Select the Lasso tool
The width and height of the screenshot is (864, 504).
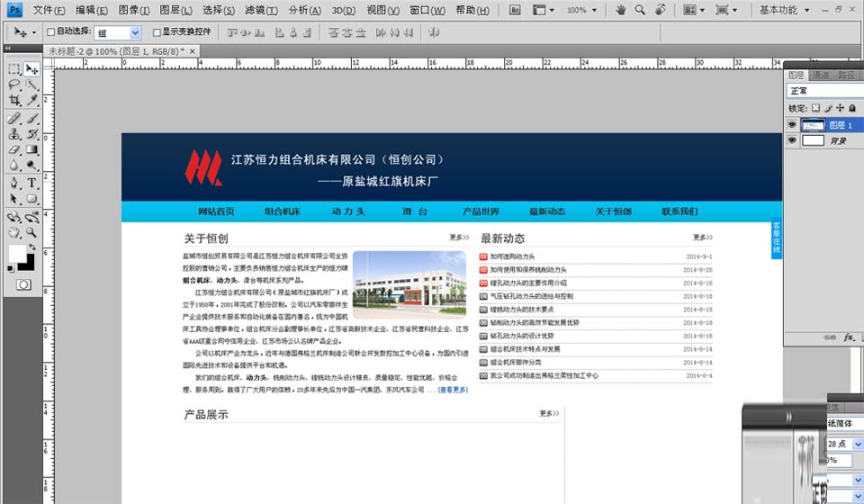click(x=13, y=85)
